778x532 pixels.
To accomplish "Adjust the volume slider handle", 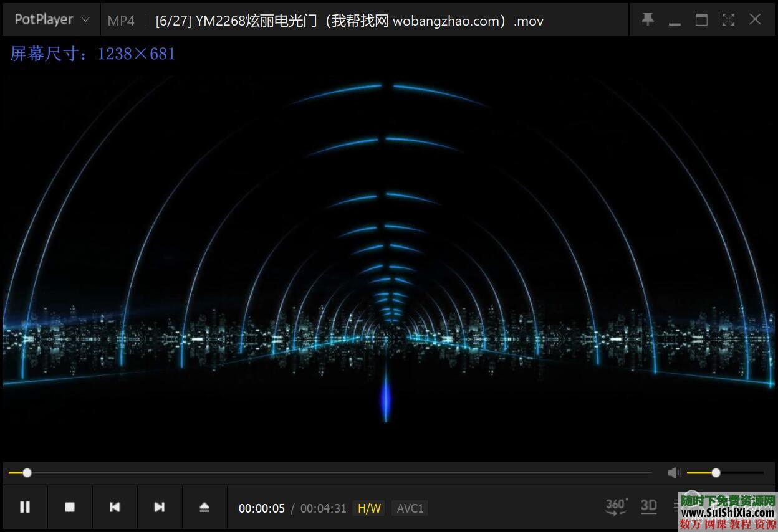I will 716,473.
